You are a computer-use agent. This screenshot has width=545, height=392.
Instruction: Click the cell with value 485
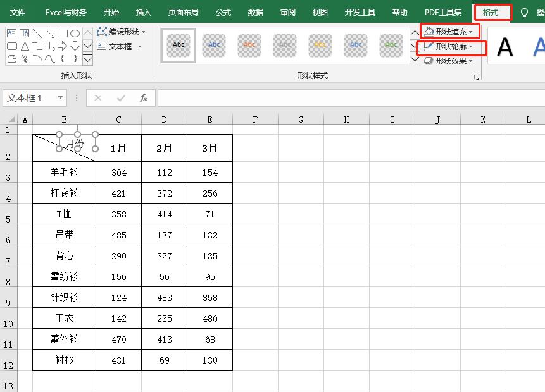[x=118, y=235]
